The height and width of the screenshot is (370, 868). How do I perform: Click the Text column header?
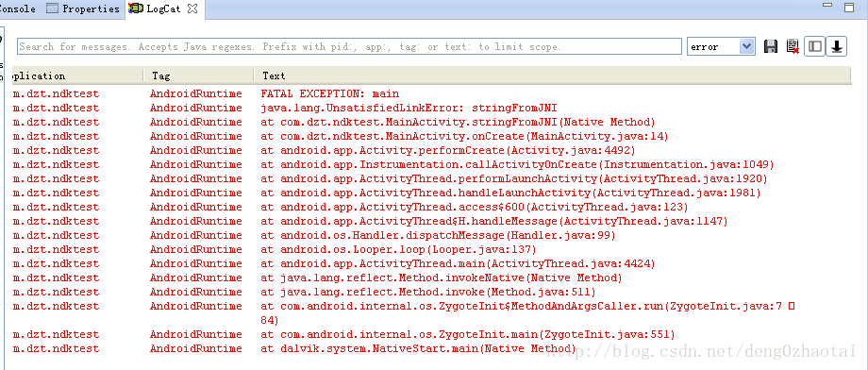tap(553, 76)
